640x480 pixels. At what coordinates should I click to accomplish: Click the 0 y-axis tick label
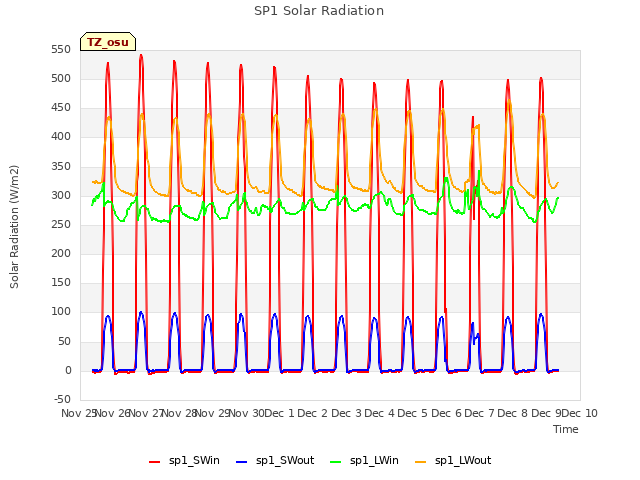click(x=68, y=371)
